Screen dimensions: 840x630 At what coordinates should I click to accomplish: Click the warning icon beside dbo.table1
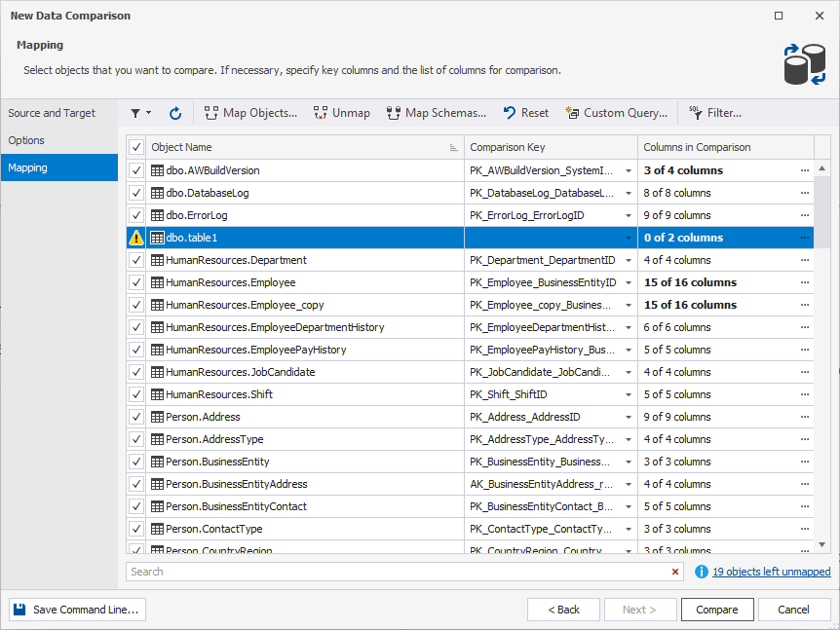[x=135, y=237]
